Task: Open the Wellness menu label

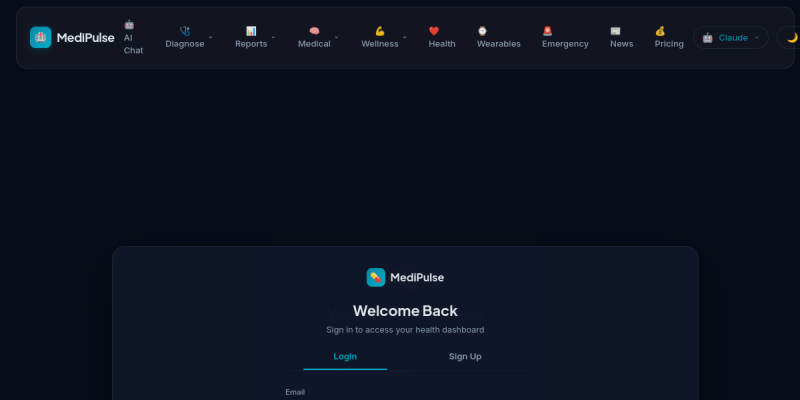Action: (x=380, y=44)
